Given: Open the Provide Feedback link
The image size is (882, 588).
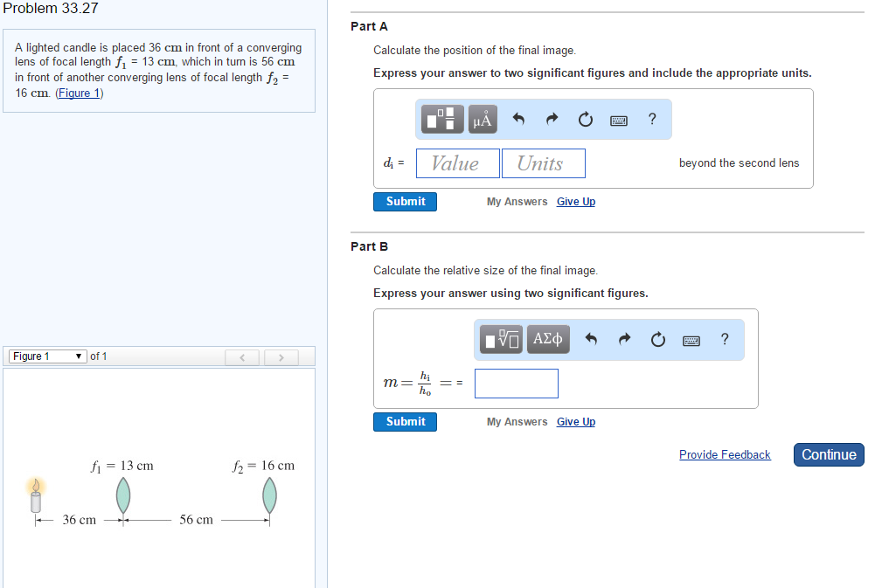Looking at the screenshot, I should (x=725, y=455).
